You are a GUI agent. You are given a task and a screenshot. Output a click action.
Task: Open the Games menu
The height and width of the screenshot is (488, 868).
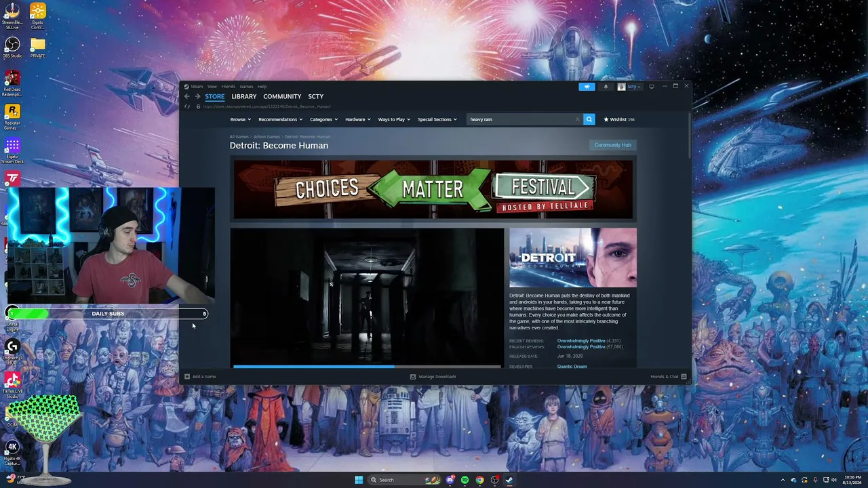click(246, 87)
